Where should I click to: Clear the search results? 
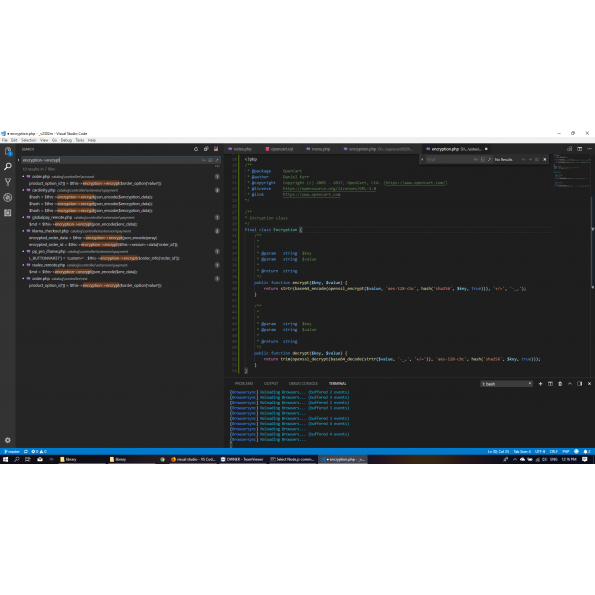tap(216, 149)
